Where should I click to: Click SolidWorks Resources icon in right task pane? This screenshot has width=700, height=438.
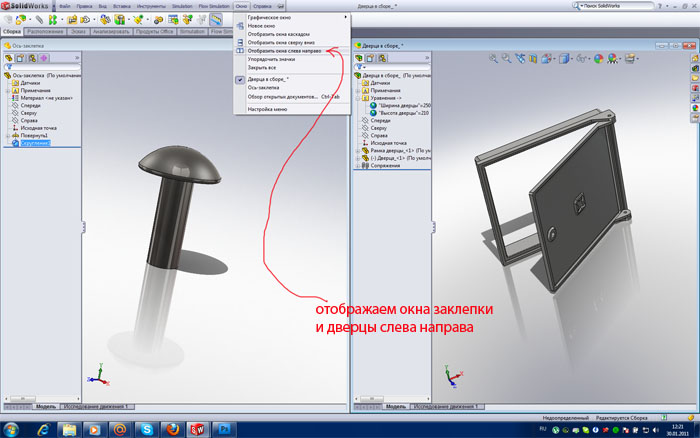point(694,56)
